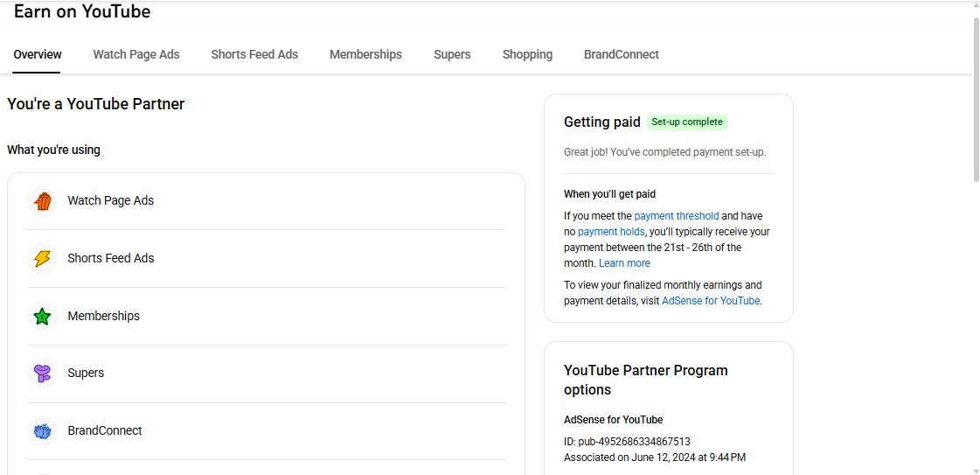Open the Shorts Feed Ads tab
The width and height of the screenshot is (980, 475).
(x=254, y=54)
